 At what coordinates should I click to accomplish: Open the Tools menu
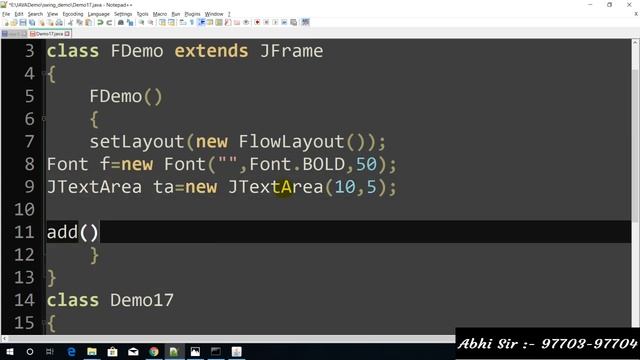tap(142, 14)
